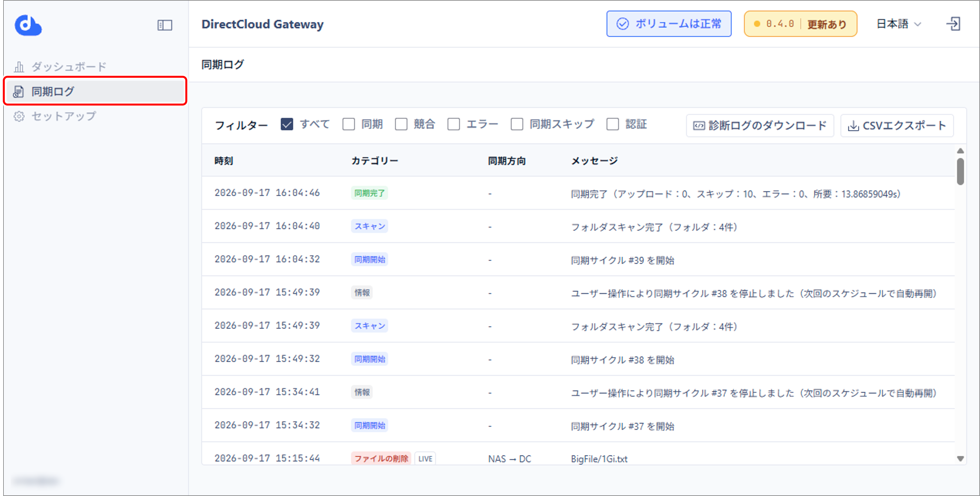Click the メッセージ column header
The width and height of the screenshot is (980, 496).
(595, 161)
